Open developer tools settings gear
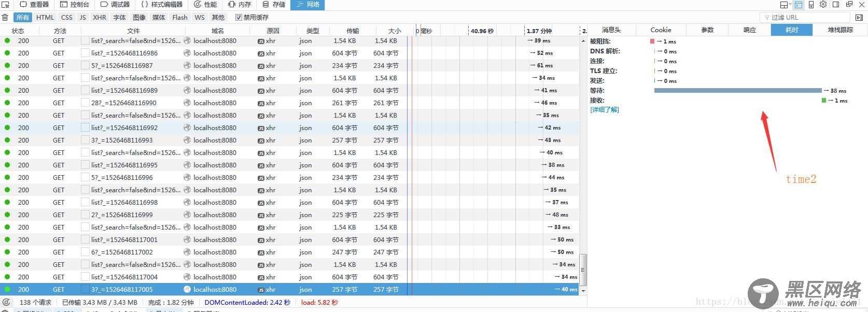Viewport: 868px width, 312px height. point(823,5)
